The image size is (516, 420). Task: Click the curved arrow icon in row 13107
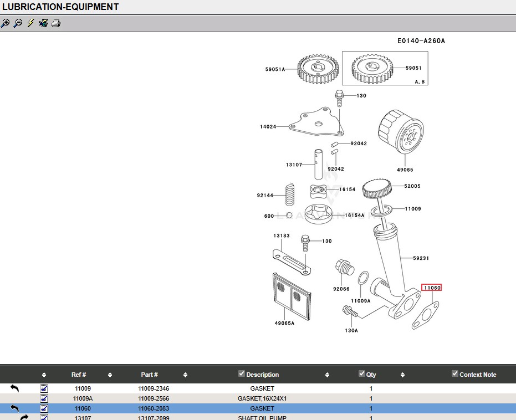pyautogui.click(x=24, y=417)
